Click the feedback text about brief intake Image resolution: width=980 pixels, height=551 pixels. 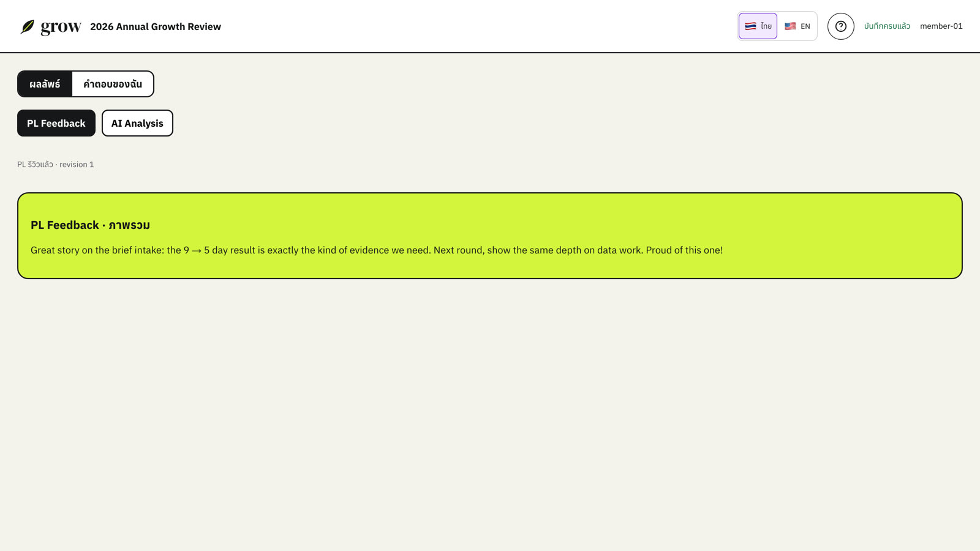point(377,250)
